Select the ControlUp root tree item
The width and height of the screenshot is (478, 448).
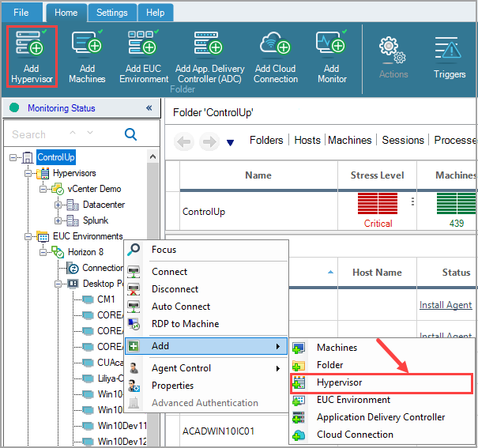click(56, 157)
